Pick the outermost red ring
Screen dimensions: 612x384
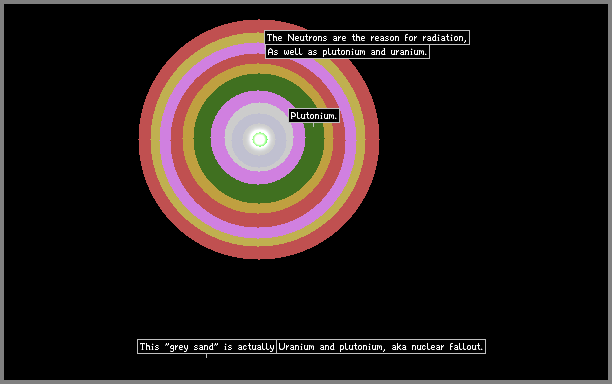(x=145, y=139)
